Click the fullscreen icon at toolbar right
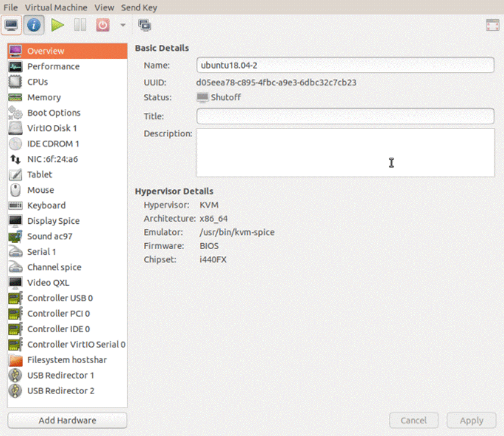This screenshot has width=504, height=436. click(x=492, y=25)
